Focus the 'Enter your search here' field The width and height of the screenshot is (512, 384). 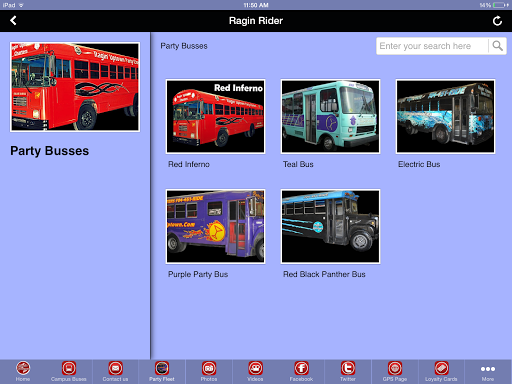coord(433,46)
